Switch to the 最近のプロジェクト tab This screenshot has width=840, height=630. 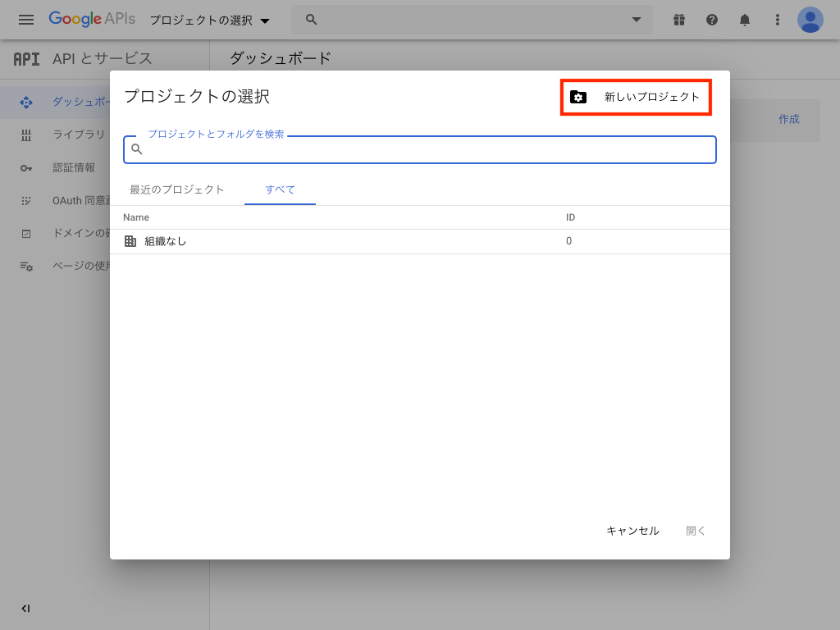(x=177, y=189)
